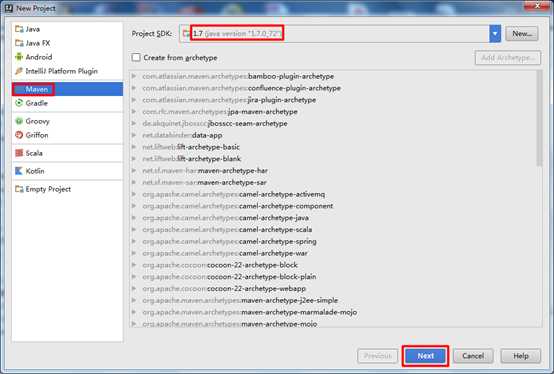The image size is (554, 374).
Task: Click the Groovy icon
Action: [x=19, y=121]
